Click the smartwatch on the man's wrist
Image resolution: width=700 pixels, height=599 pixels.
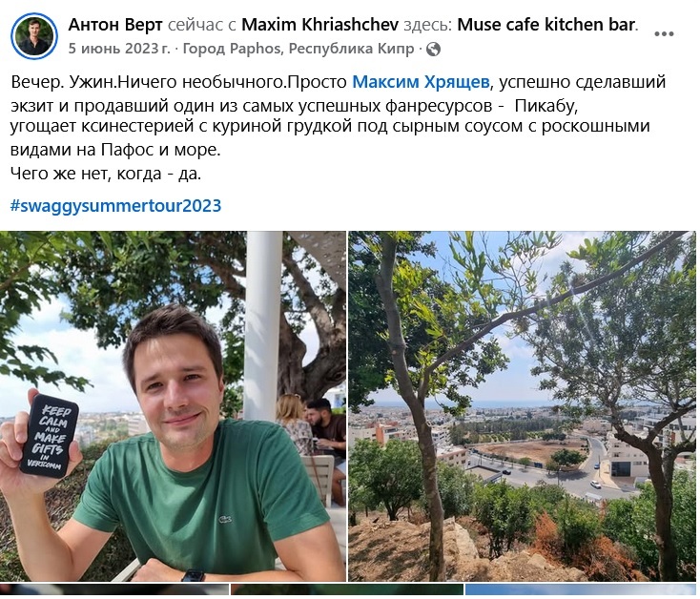click(x=193, y=575)
